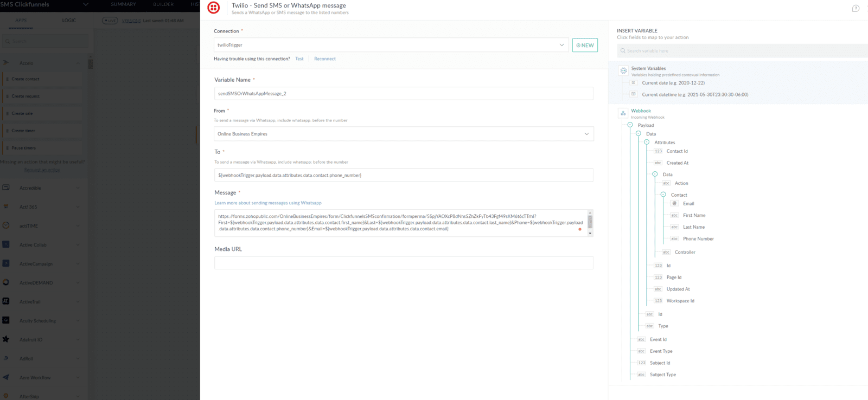Image resolution: width=868 pixels, height=400 pixels.
Task: Insert the First Name variable
Action: (x=694, y=215)
